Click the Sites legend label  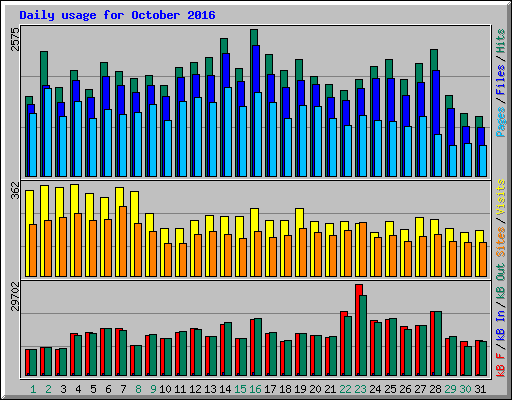click(x=501, y=242)
